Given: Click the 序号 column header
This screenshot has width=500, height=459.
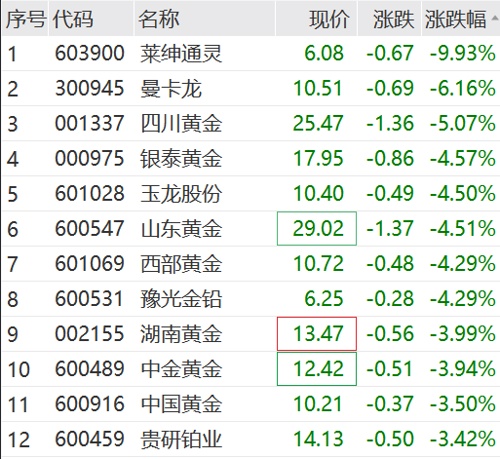Looking at the screenshot, I should click(x=25, y=19).
